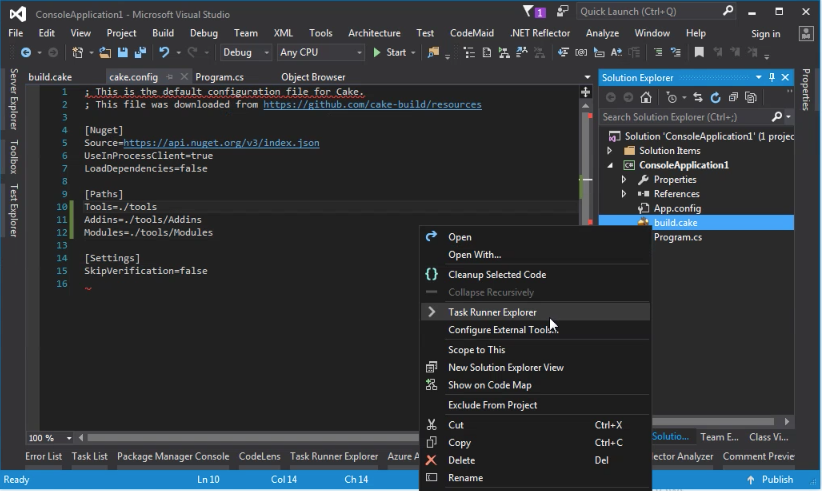Click the editor horizontal scrollbar

click(253, 438)
